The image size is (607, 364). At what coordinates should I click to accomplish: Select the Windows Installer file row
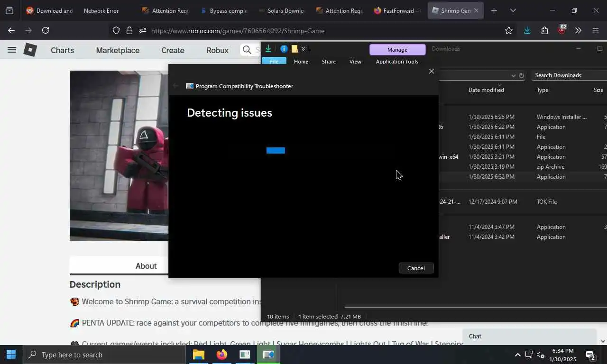523,117
